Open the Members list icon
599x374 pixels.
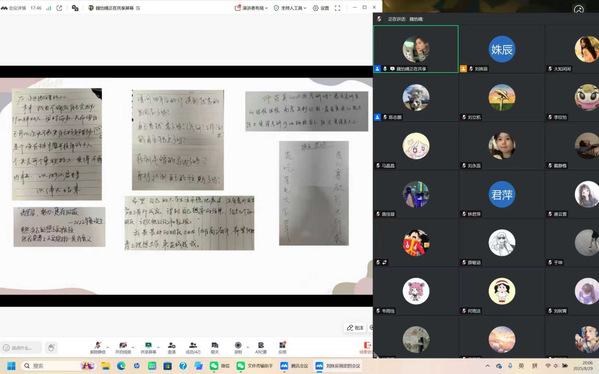coord(193,347)
